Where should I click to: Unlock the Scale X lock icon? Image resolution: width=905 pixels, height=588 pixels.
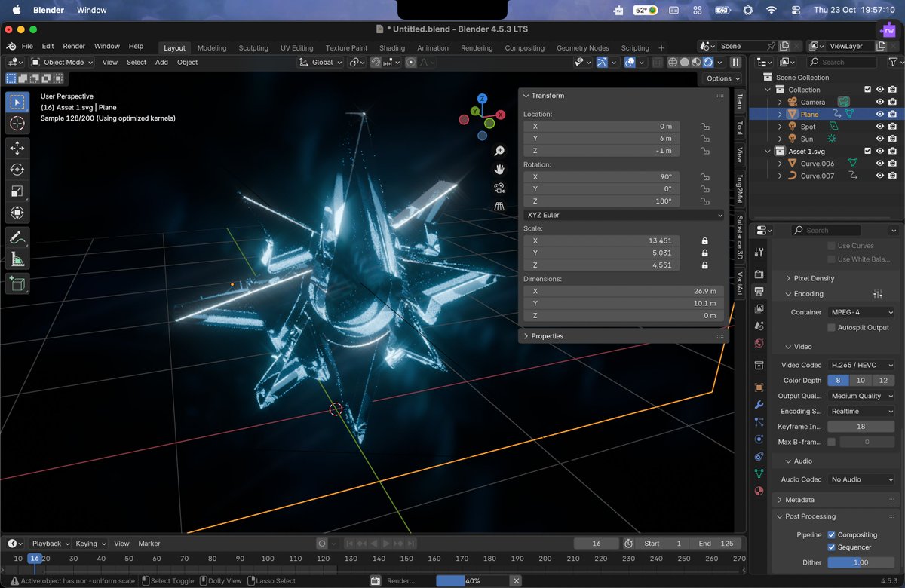[x=704, y=241]
